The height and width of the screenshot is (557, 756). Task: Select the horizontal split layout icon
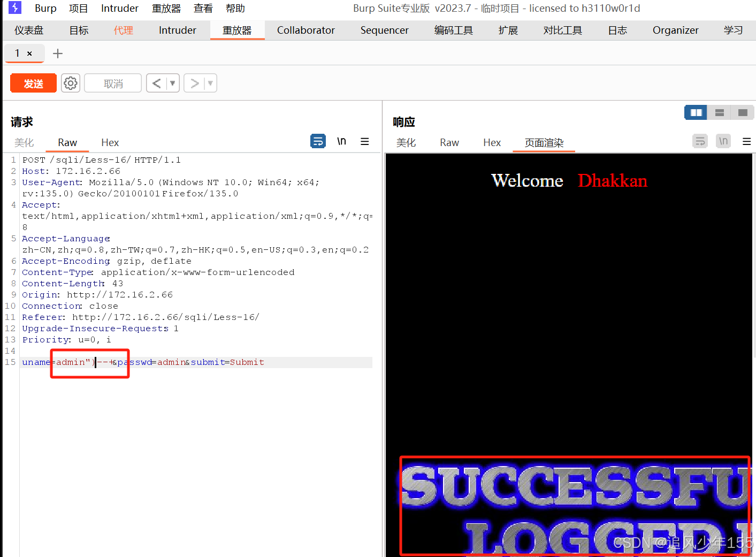(719, 112)
